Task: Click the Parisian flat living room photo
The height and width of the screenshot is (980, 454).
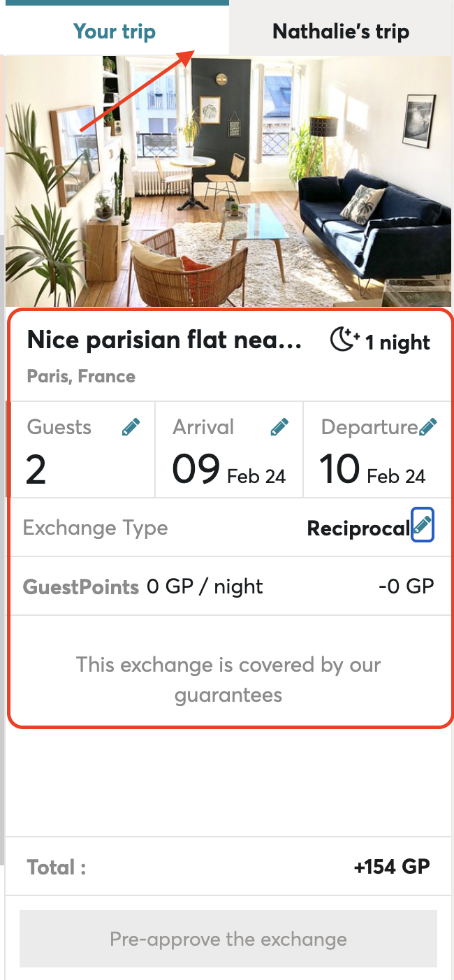Action: tap(228, 182)
